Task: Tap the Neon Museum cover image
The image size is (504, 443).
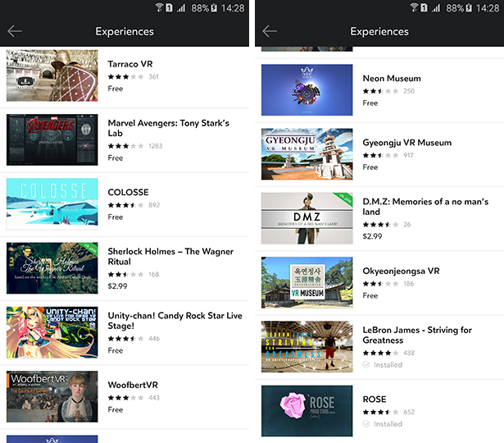Action: pos(307,89)
